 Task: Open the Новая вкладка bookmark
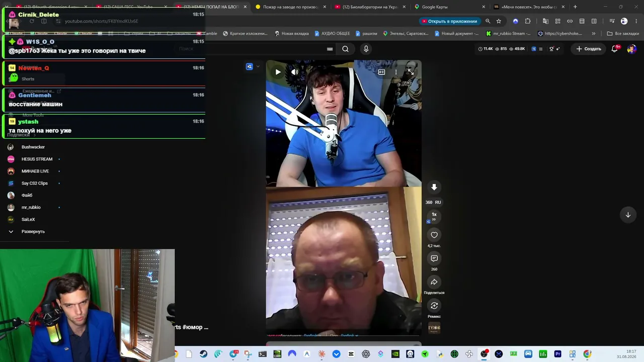click(292, 34)
